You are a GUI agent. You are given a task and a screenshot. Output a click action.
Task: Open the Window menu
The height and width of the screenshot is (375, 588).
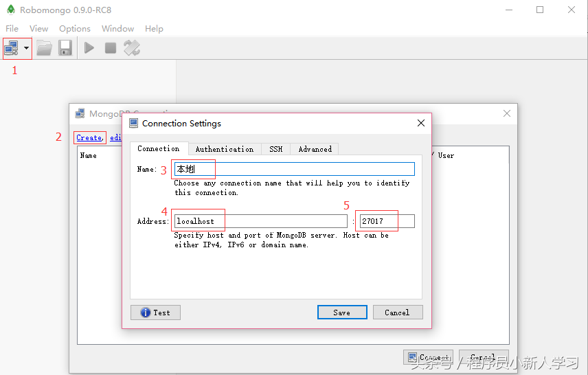coord(117,28)
